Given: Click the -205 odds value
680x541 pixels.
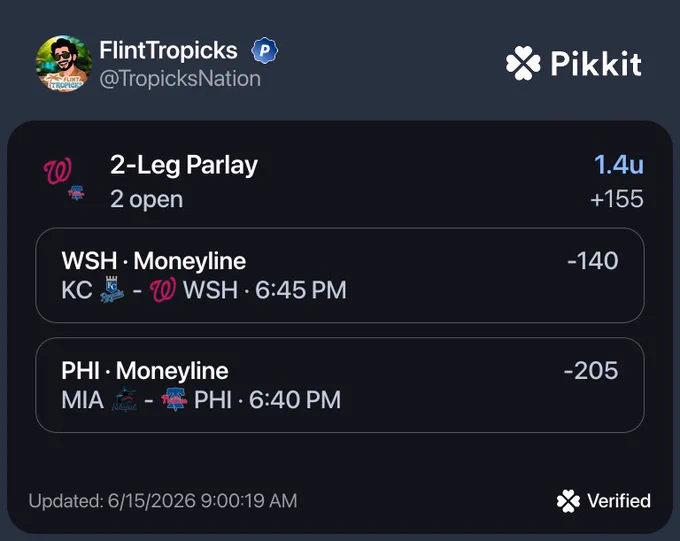Looking at the screenshot, I should 591,371.
